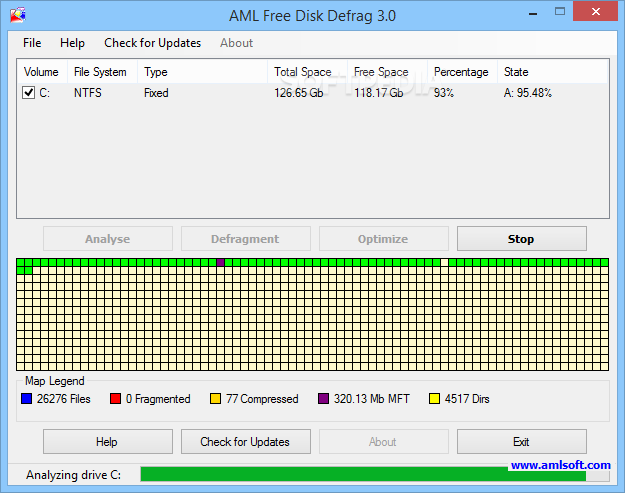Click the orange Compressed legend swatch
This screenshot has height=493, width=625.
(215, 399)
